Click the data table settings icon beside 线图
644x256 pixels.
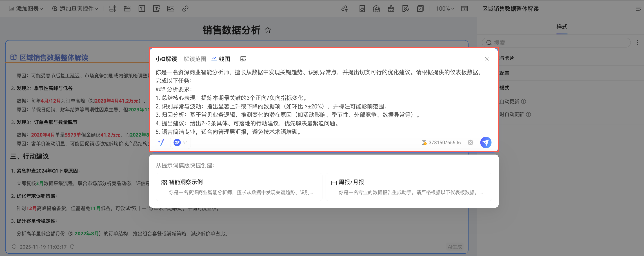(243, 59)
